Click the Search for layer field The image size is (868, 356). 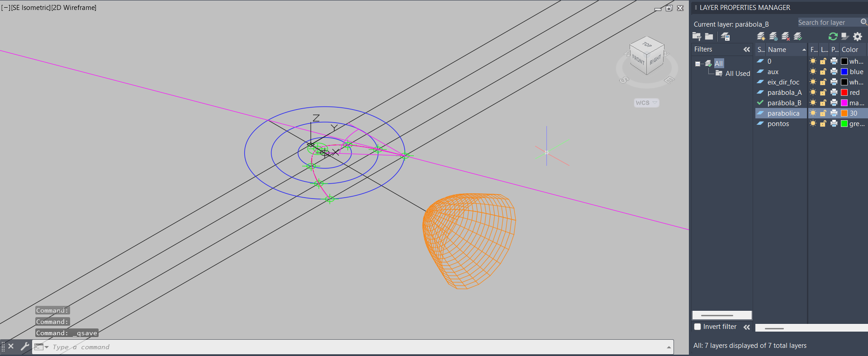click(828, 23)
